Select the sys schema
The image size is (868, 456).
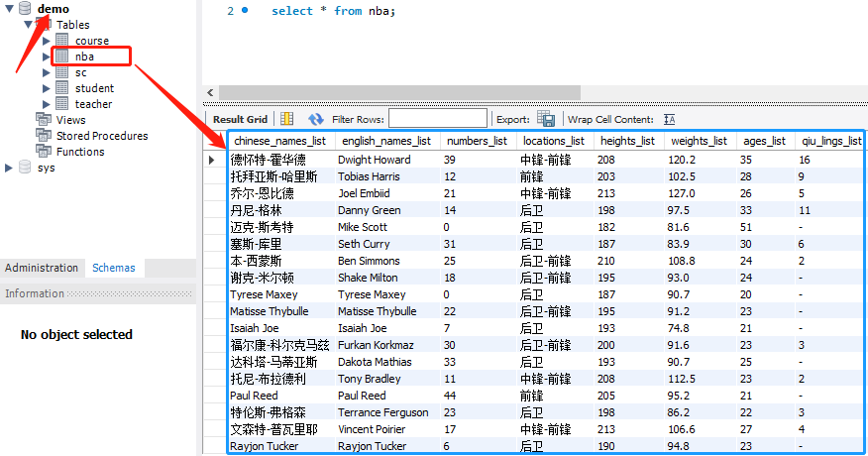(x=46, y=168)
